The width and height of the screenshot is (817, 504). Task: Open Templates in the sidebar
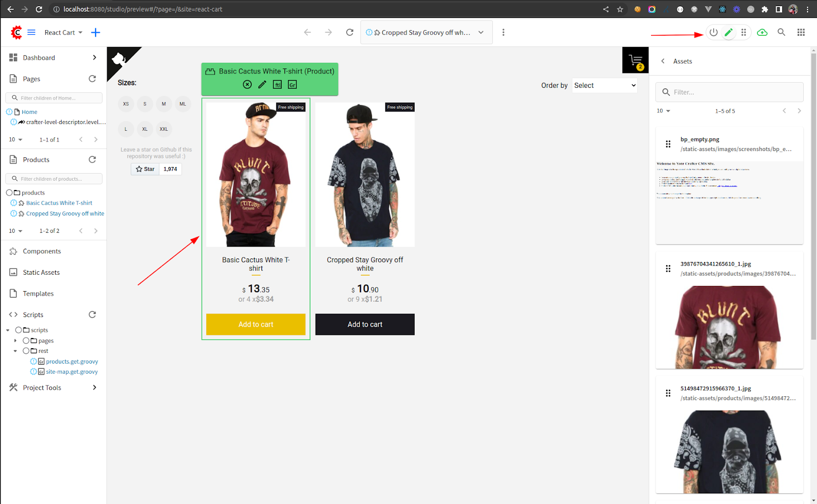pos(38,294)
